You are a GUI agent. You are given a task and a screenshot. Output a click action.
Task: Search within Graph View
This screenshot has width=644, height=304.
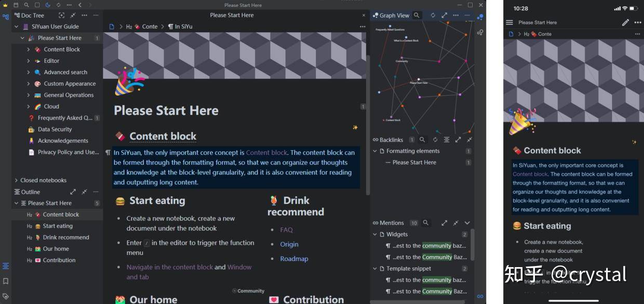(417, 16)
